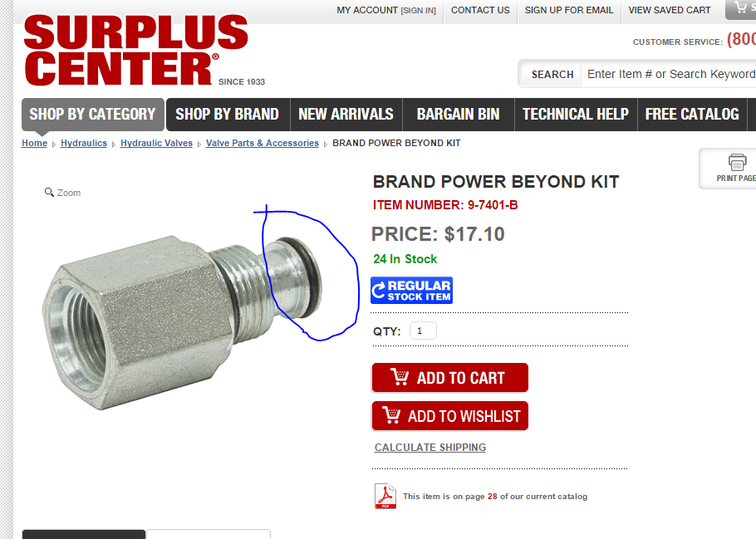Image resolution: width=756 pixels, height=539 pixels.
Task: Click the cart icon on Add to Cart
Action: point(400,377)
